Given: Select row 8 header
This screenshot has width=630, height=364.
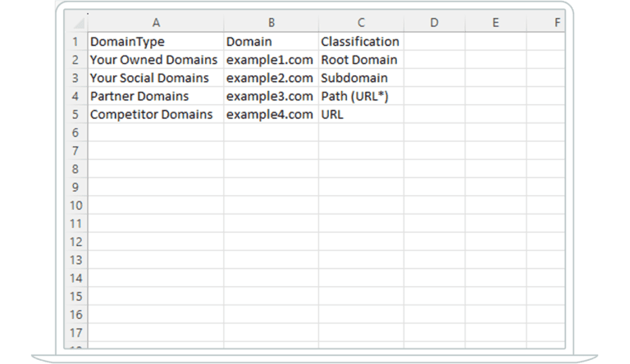Looking at the screenshot, I should point(75,169).
